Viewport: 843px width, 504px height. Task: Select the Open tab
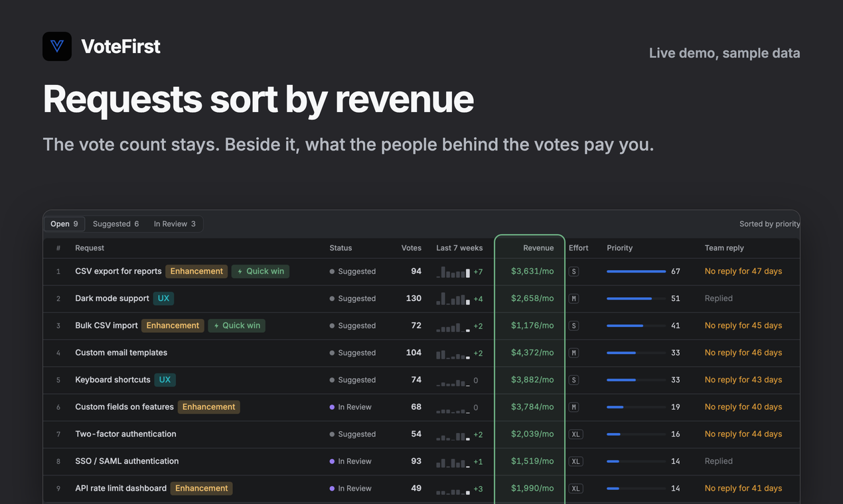pyautogui.click(x=64, y=224)
